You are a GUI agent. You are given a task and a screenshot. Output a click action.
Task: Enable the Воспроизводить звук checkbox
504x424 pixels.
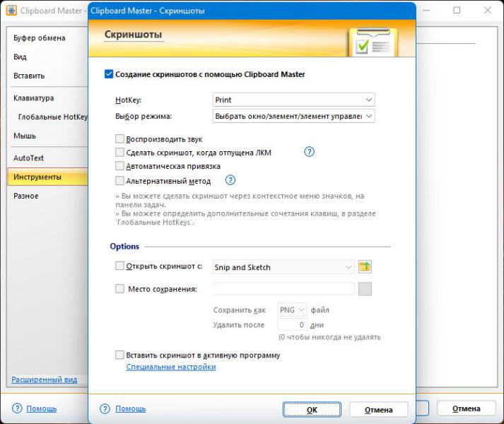[x=119, y=139]
